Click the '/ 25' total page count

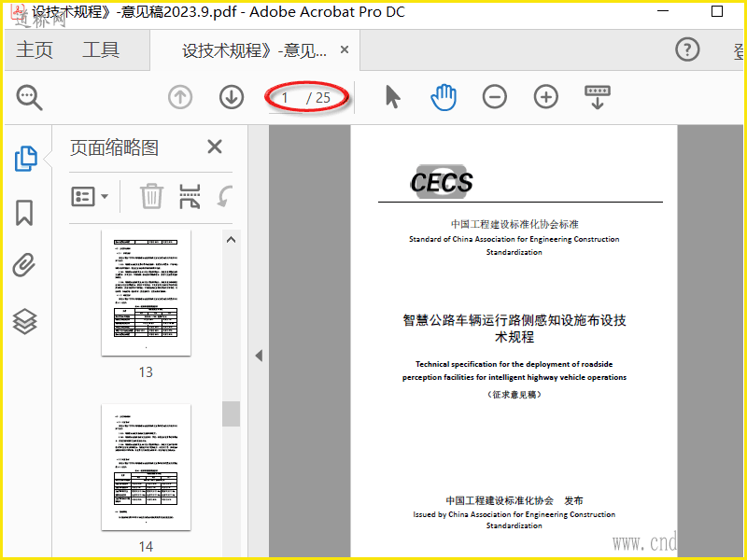pos(318,98)
